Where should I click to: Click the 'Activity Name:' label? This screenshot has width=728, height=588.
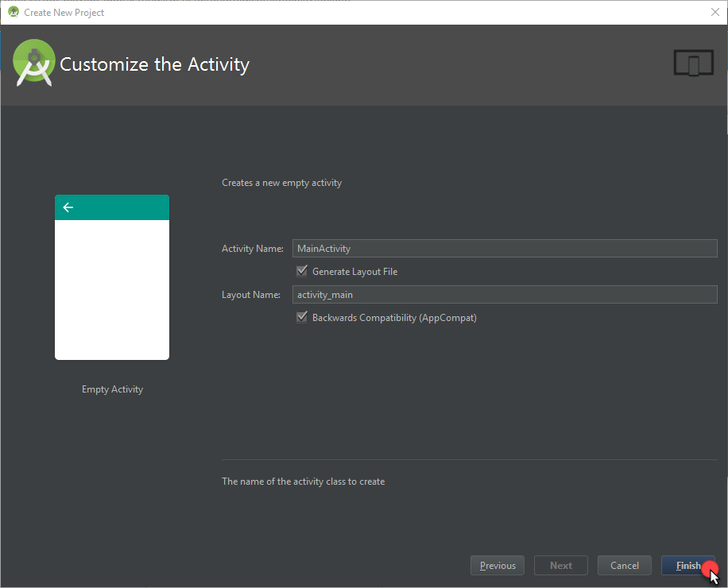point(253,249)
